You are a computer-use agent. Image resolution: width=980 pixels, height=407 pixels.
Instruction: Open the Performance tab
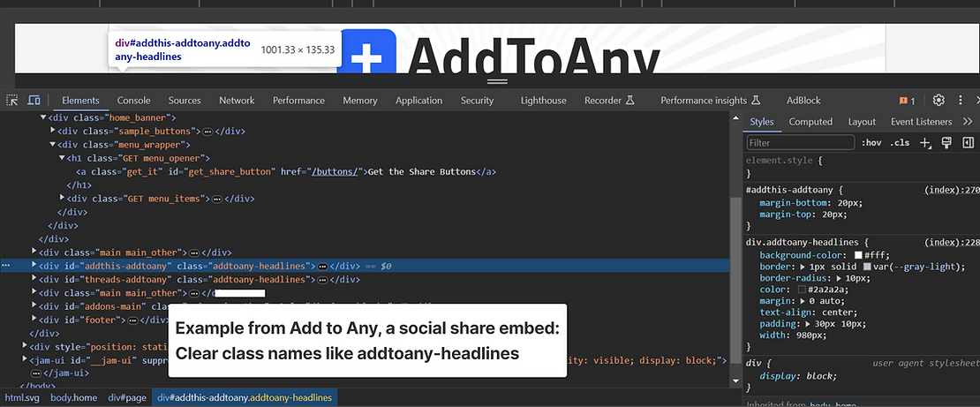(x=298, y=100)
